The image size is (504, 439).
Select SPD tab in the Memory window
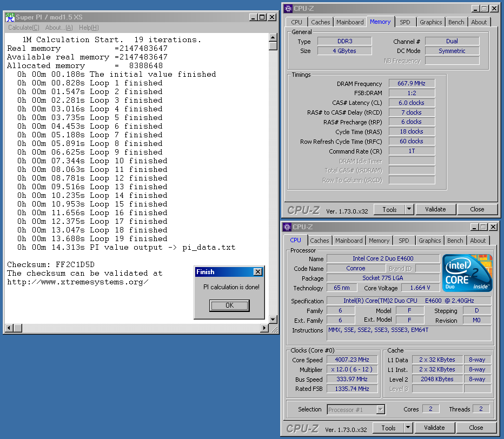tap(404, 22)
